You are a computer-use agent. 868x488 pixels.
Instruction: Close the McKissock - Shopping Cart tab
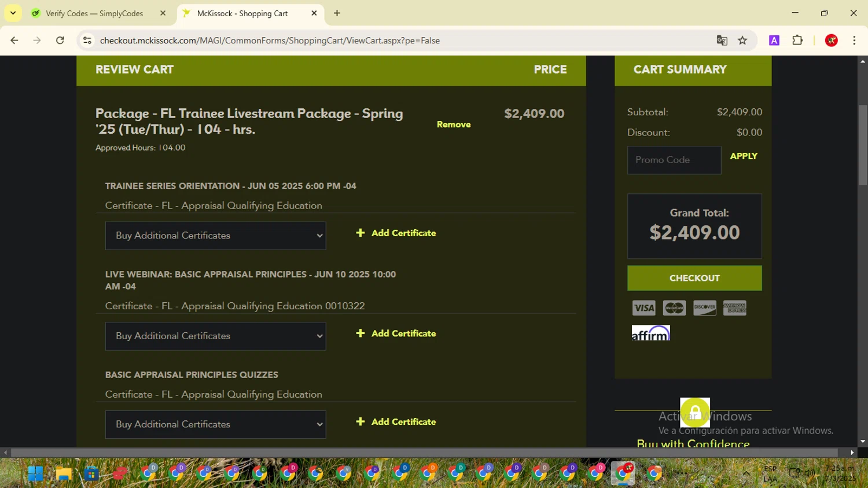pyautogui.click(x=314, y=13)
